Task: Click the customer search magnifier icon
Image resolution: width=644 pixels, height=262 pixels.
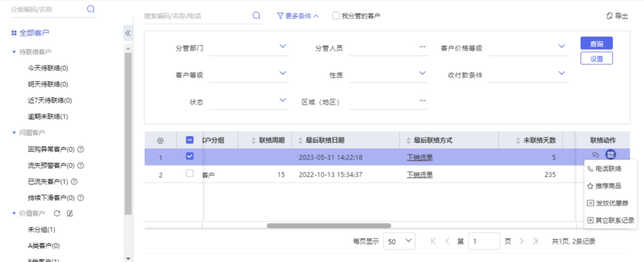Action: (x=256, y=16)
